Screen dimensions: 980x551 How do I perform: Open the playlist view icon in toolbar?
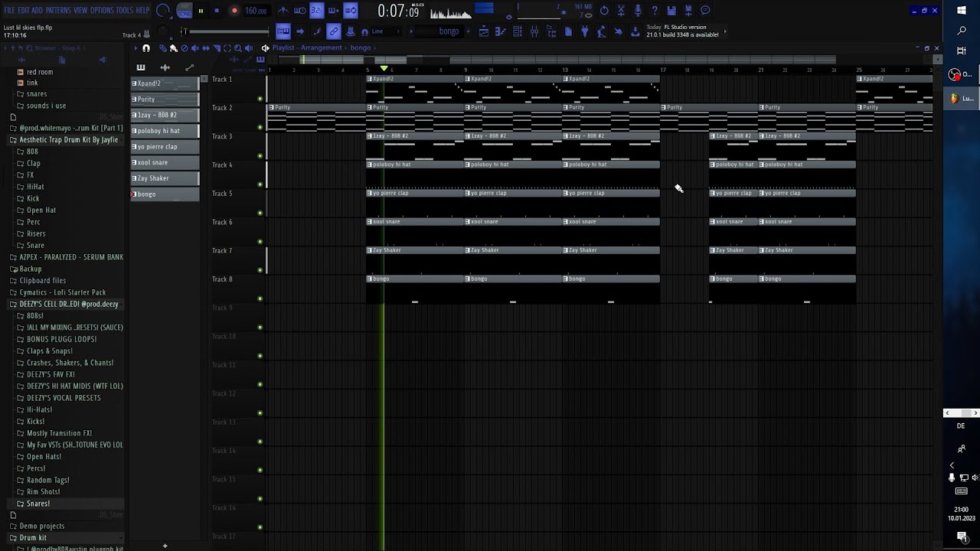(483, 31)
